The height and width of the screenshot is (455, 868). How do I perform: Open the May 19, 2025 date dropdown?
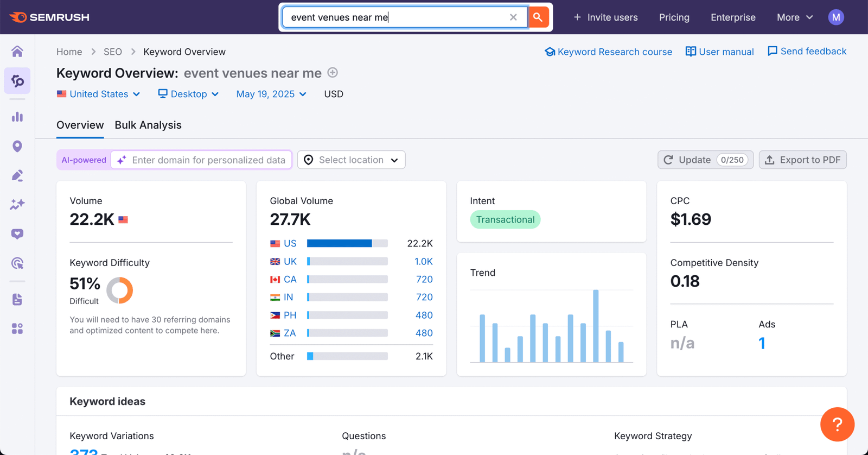[x=271, y=94]
